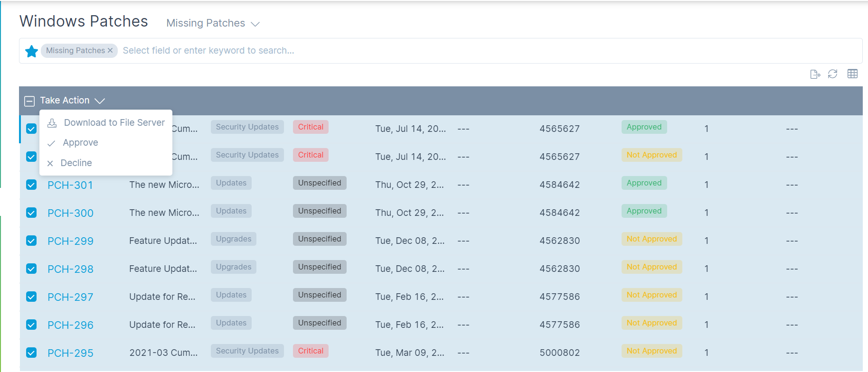Viewport: 868px width, 372px height.
Task: Uncheck the PCH-301 checkbox
Action: click(31, 185)
